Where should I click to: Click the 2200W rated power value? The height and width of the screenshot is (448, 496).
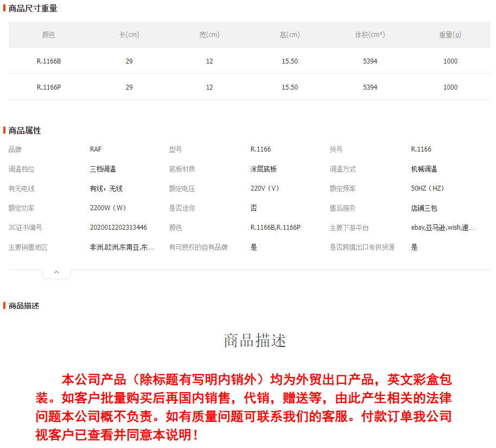(106, 207)
